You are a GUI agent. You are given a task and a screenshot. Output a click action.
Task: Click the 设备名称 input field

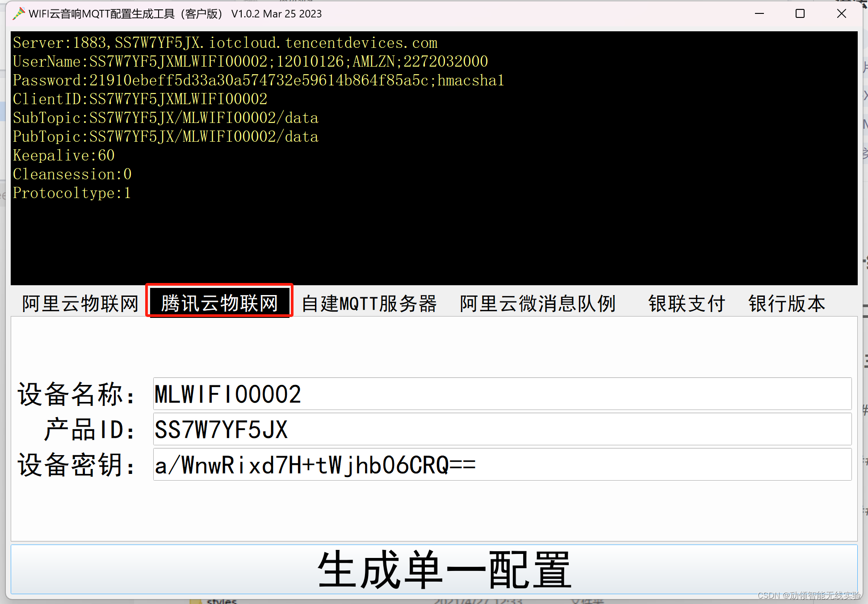point(502,394)
